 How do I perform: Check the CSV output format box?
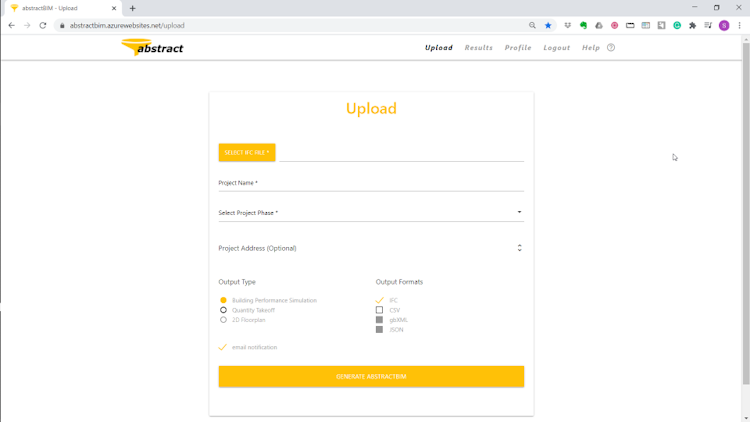click(x=379, y=310)
